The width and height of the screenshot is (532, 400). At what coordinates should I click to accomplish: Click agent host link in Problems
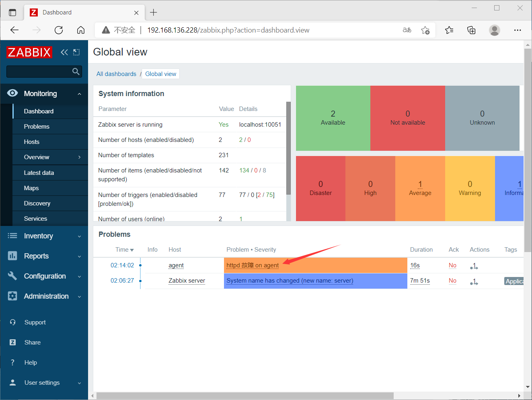coord(176,265)
